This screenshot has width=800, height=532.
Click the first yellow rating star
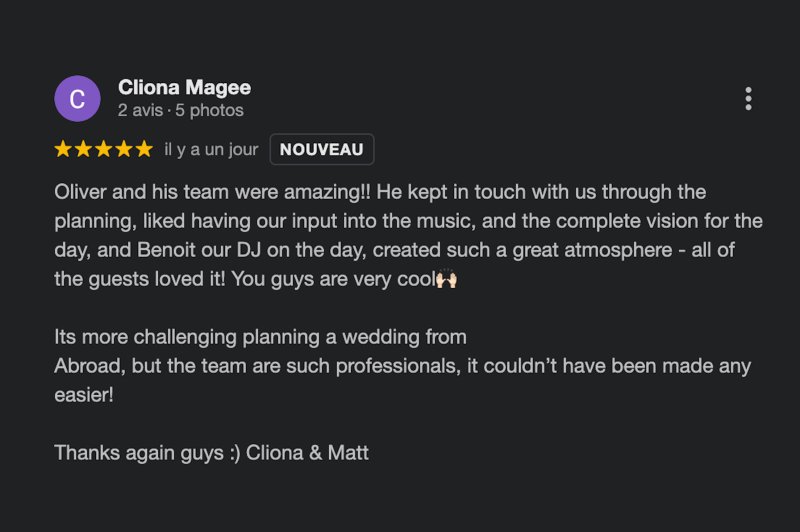[x=63, y=149]
